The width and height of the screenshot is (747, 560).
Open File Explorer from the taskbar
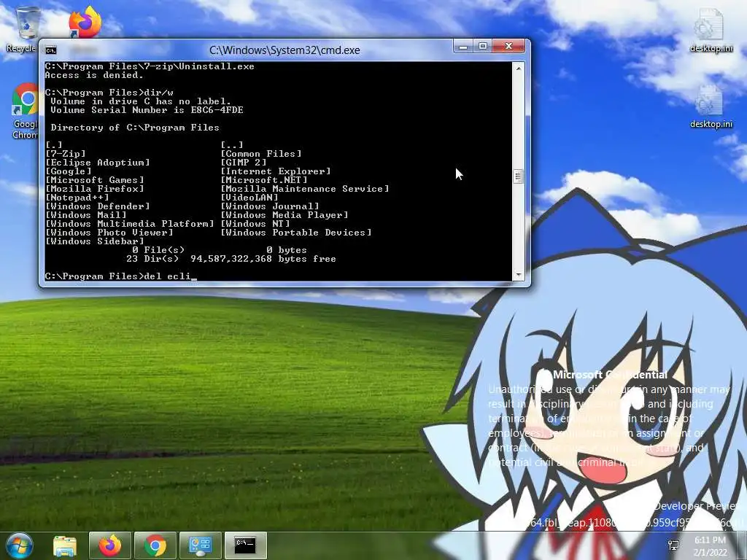pyautogui.click(x=65, y=545)
